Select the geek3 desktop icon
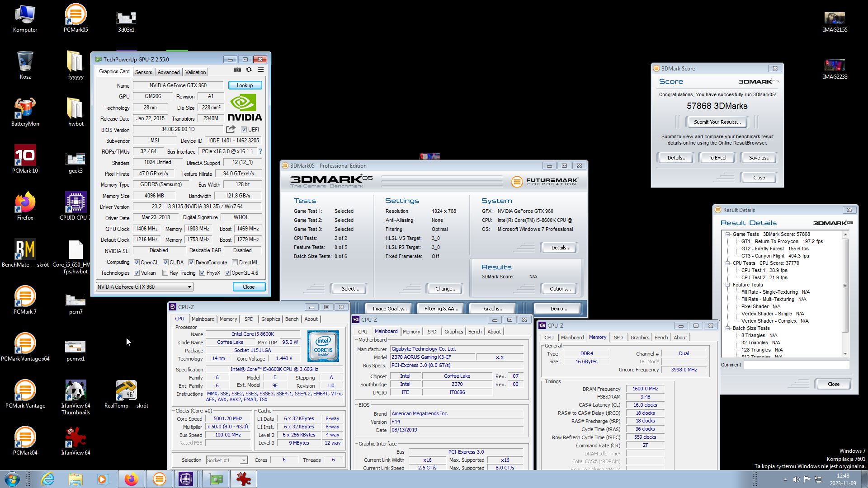 coord(75,163)
